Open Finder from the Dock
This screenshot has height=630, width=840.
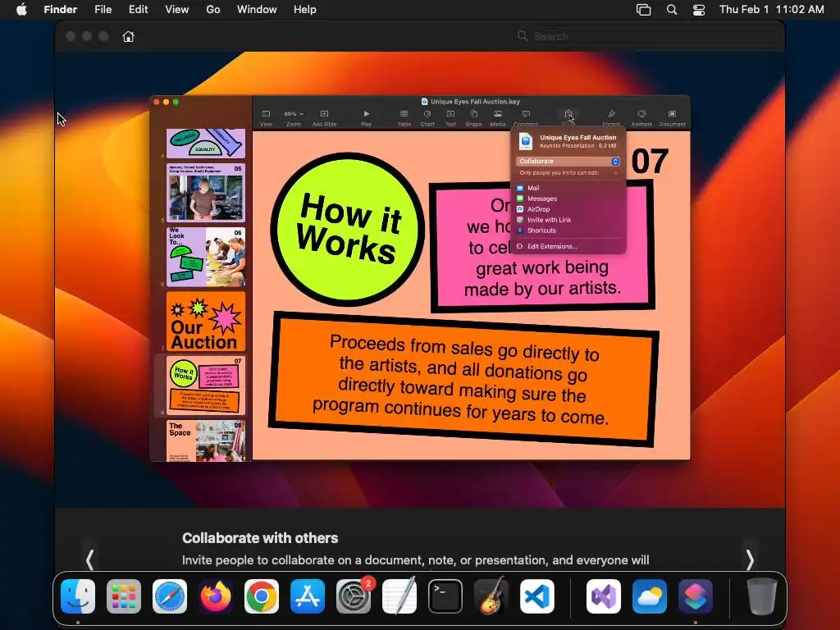pos(78,596)
